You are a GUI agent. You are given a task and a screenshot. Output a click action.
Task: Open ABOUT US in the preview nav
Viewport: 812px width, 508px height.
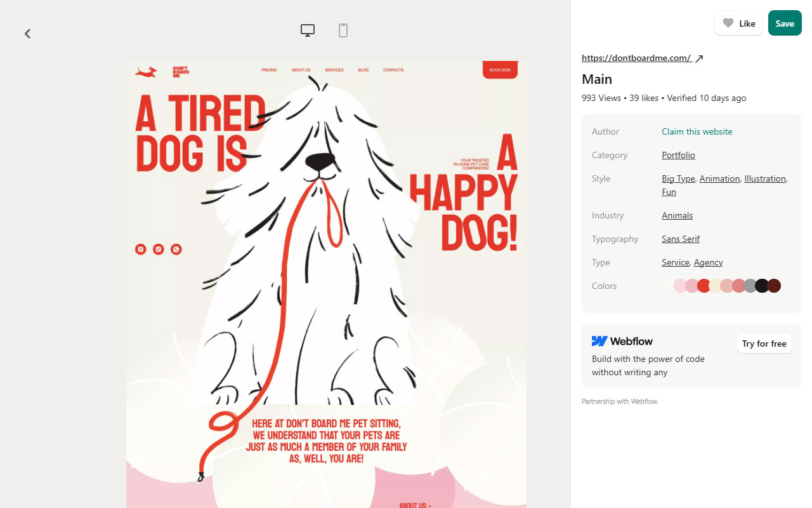[301, 70]
